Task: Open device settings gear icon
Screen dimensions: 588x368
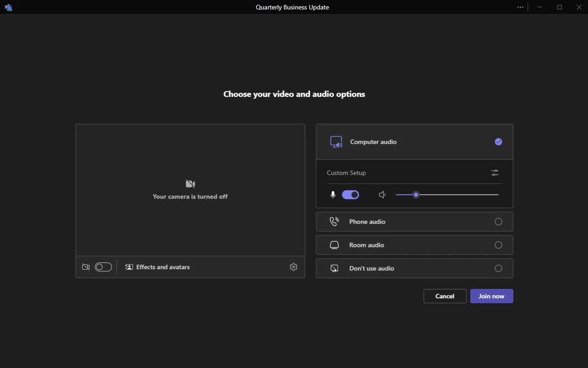Action: [294, 267]
